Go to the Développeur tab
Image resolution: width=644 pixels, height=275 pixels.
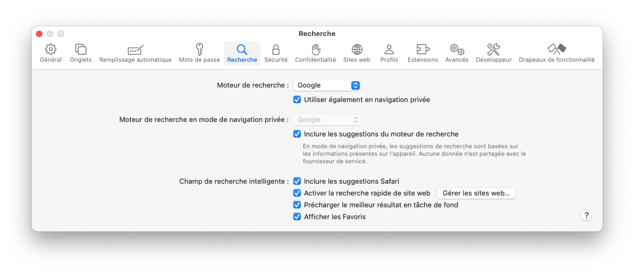click(494, 53)
